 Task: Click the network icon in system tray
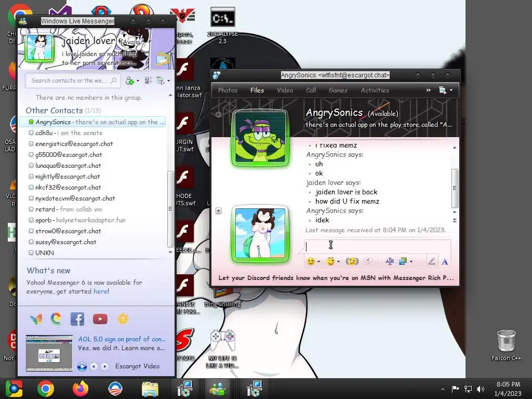coord(468,389)
